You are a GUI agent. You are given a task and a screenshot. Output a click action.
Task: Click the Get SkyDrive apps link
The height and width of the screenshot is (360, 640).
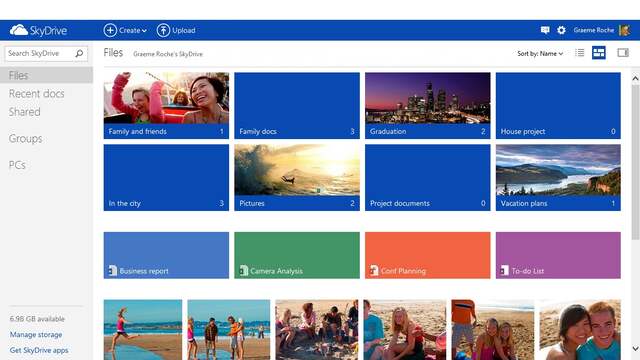pos(39,350)
